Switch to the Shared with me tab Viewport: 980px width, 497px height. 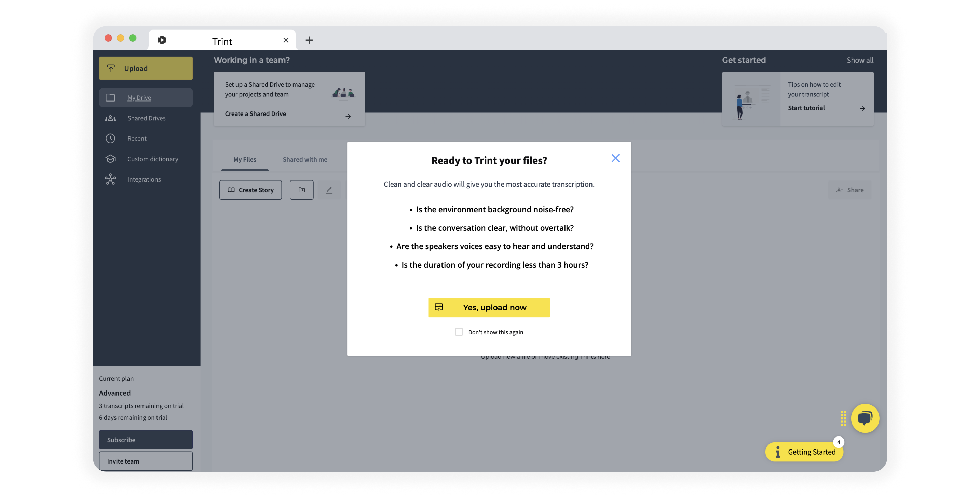pos(304,159)
